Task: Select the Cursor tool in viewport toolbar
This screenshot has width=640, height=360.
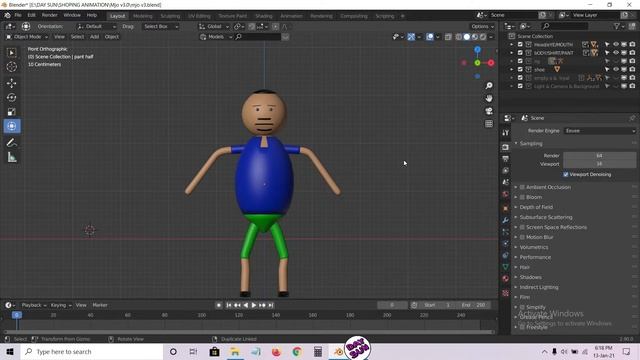Action: pyautogui.click(x=11, y=67)
